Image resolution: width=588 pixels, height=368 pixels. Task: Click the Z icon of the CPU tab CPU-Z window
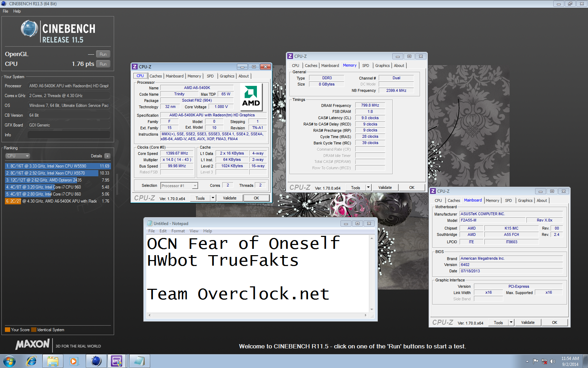tap(135, 67)
